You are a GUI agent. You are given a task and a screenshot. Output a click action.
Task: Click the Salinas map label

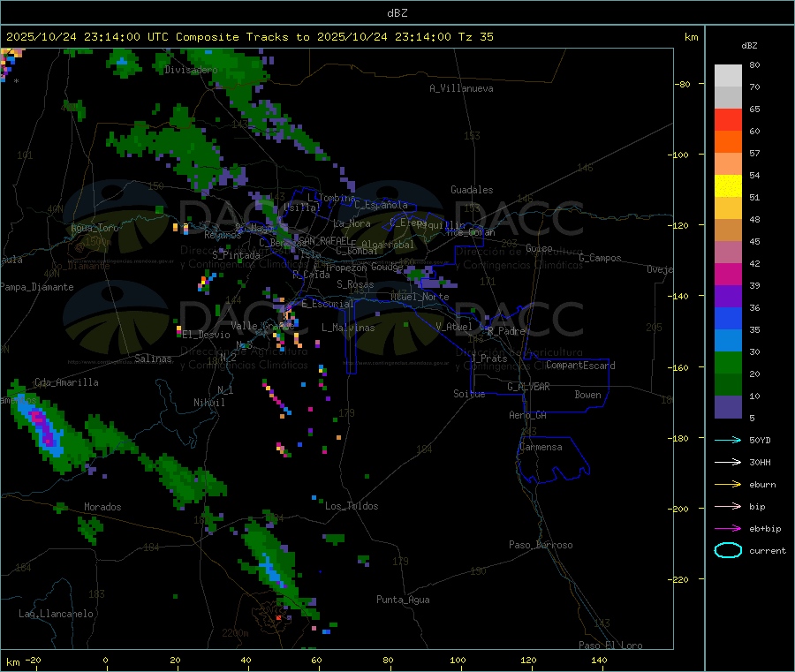pyautogui.click(x=153, y=359)
